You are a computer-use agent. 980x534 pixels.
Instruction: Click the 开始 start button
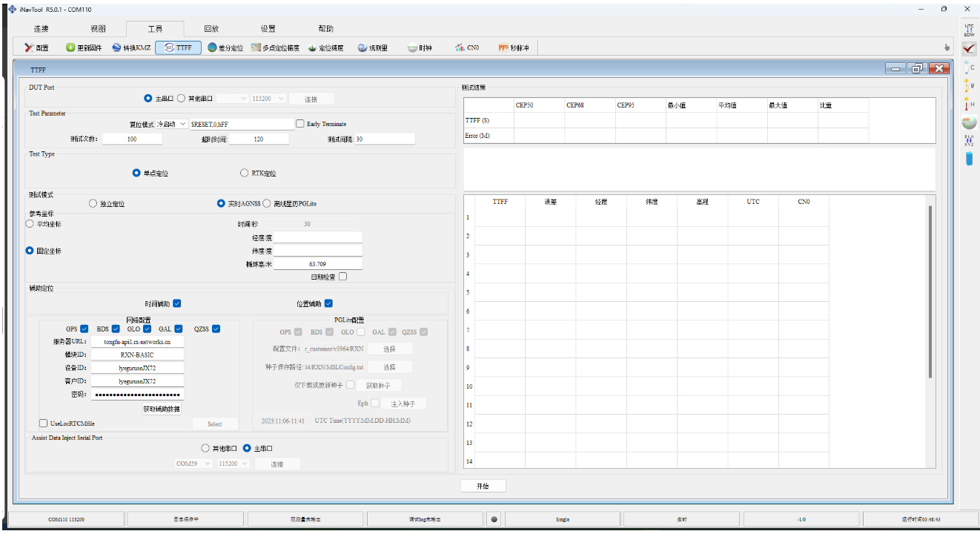click(483, 486)
